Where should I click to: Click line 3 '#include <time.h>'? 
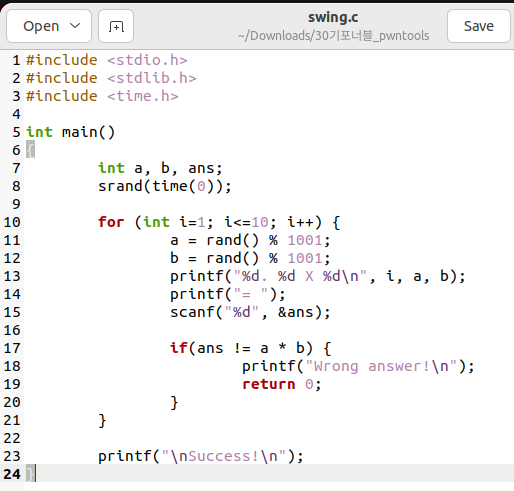(x=102, y=96)
